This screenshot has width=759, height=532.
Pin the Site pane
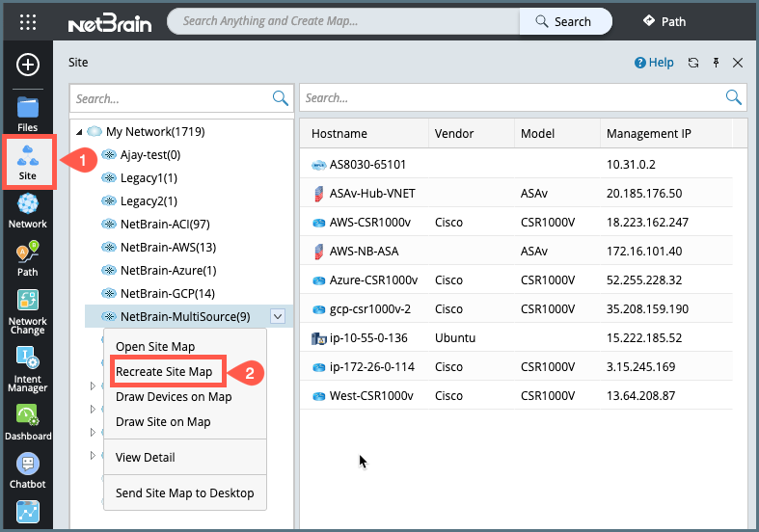point(716,63)
